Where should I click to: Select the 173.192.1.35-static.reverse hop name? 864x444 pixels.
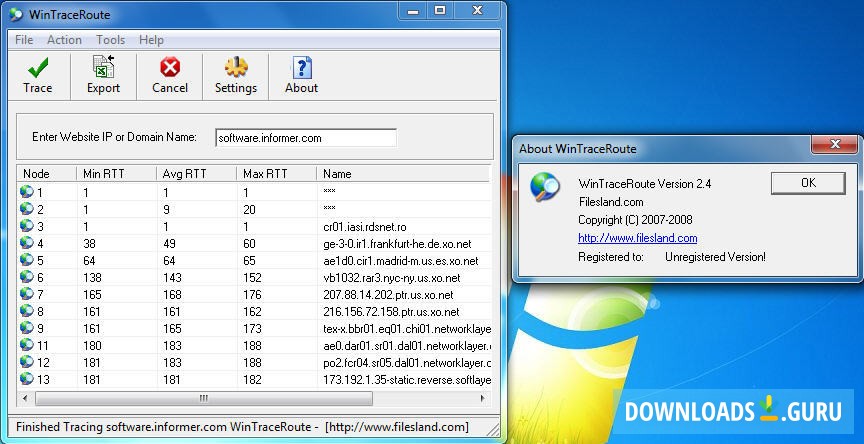click(407, 380)
